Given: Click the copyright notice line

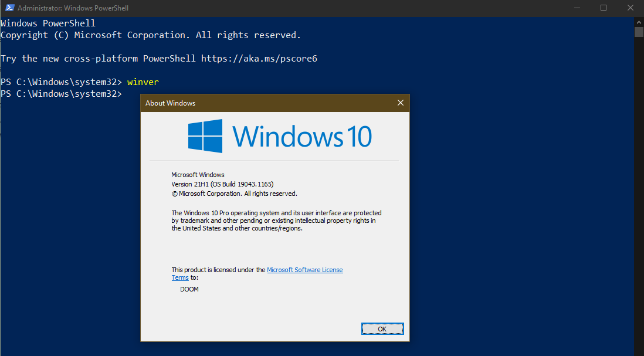Looking at the screenshot, I should (234, 193).
